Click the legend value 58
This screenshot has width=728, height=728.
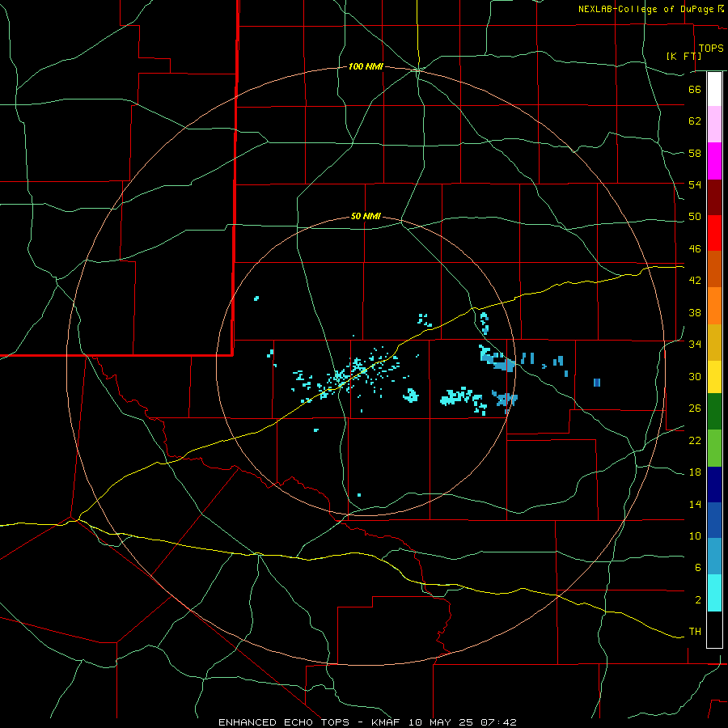tap(695, 153)
